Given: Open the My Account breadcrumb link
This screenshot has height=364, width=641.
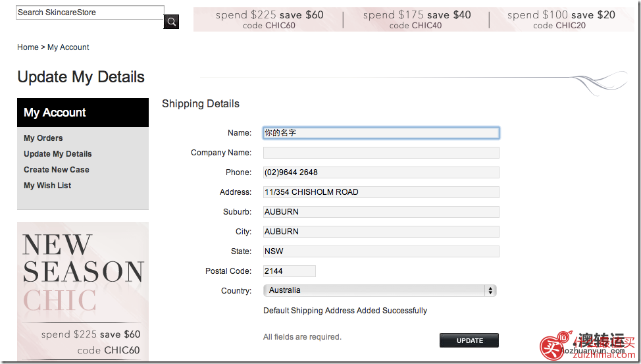Looking at the screenshot, I should click(x=68, y=47).
